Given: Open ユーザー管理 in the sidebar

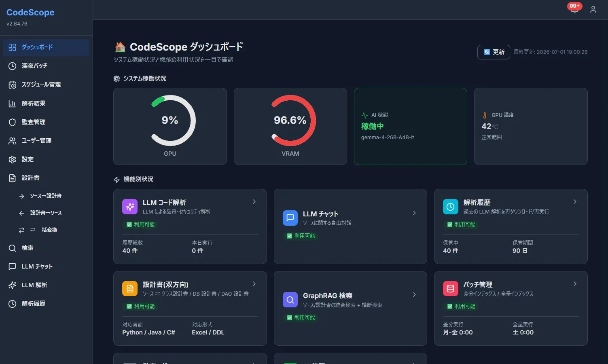Looking at the screenshot, I should 46,141.
